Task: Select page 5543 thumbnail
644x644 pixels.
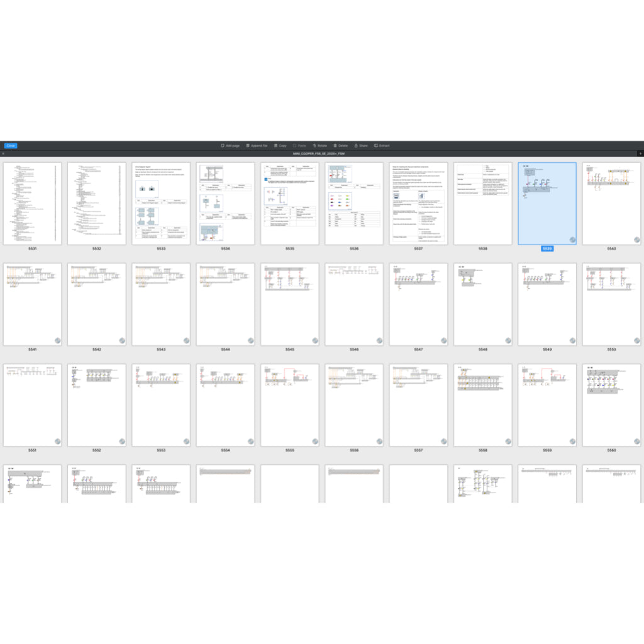Action: pyautogui.click(x=161, y=304)
